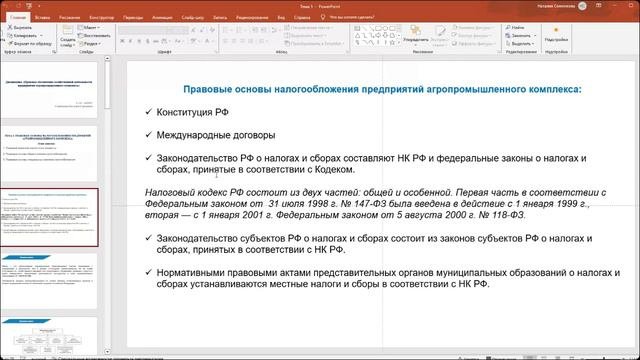Open the font color swatch button
This screenshot has height=360, width=640.
(x=208, y=41)
